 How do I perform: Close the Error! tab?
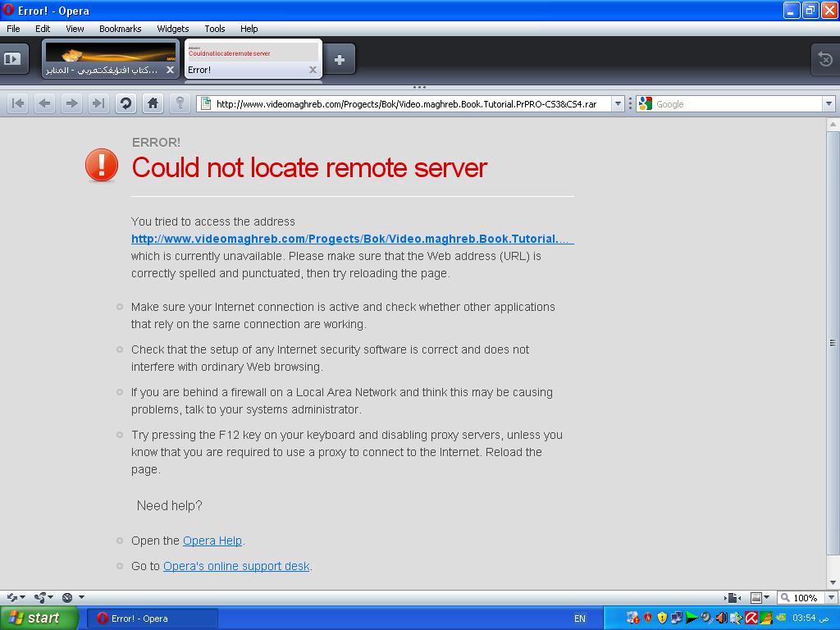click(x=313, y=70)
